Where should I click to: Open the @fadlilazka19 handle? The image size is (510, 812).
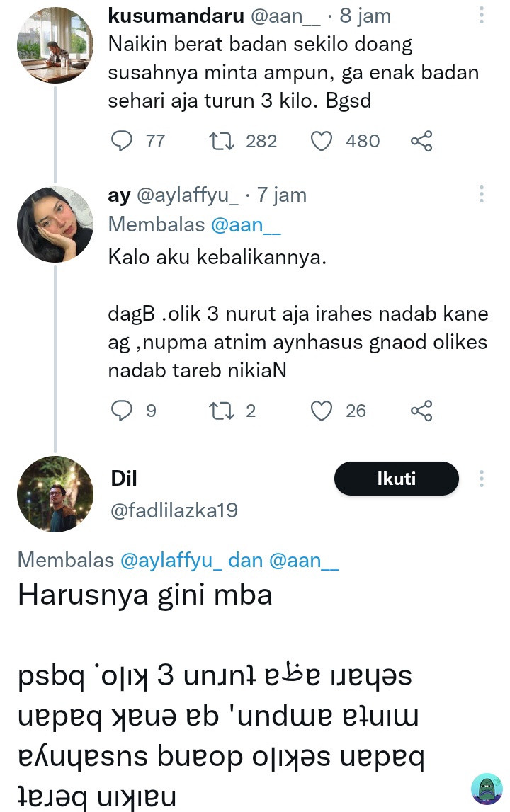click(x=174, y=510)
